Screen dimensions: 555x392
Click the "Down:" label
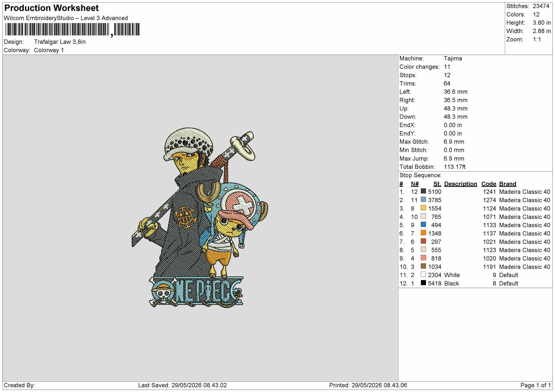point(408,117)
